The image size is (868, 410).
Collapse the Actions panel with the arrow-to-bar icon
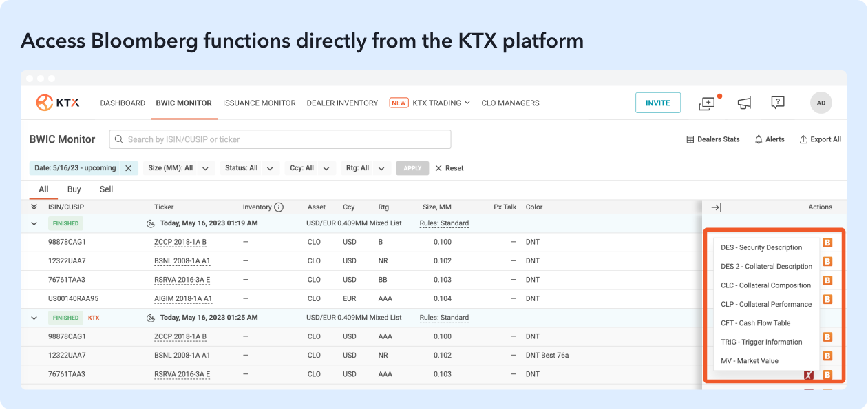tap(716, 207)
